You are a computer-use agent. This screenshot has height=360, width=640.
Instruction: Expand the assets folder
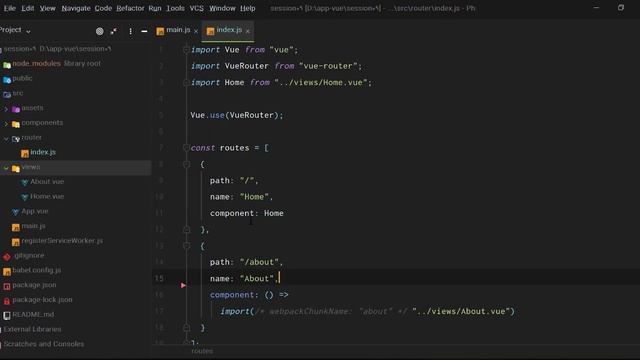[6, 109]
